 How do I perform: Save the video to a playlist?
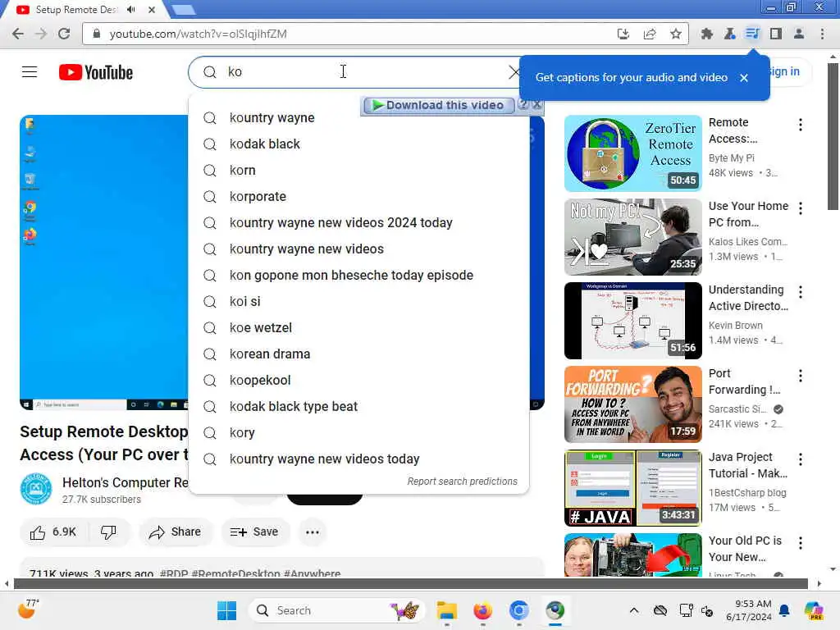(254, 532)
